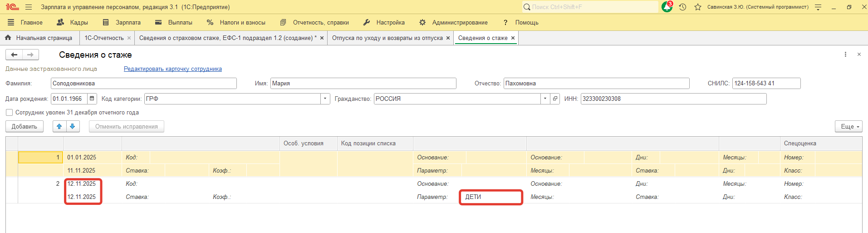Open the history clock icon
Screen dimensions: 868x233
(x=682, y=7)
